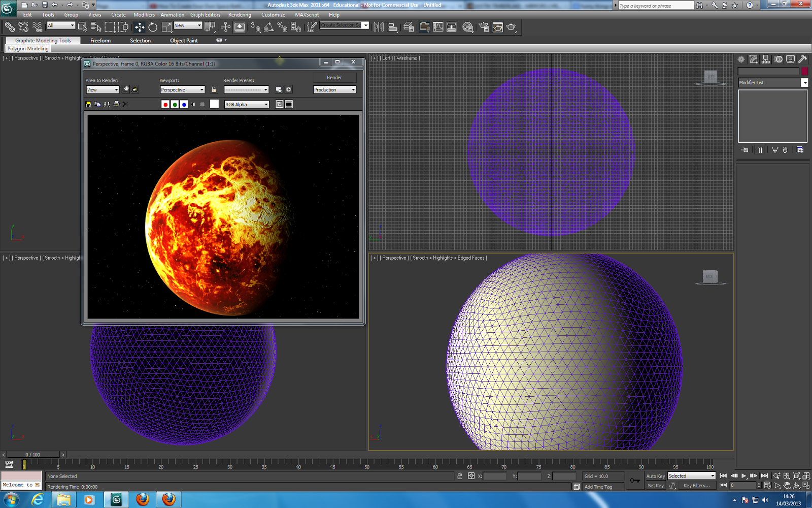Open the Viewport dropdown showing Perspective
This screenshot has width=812, height=508.
182,89
